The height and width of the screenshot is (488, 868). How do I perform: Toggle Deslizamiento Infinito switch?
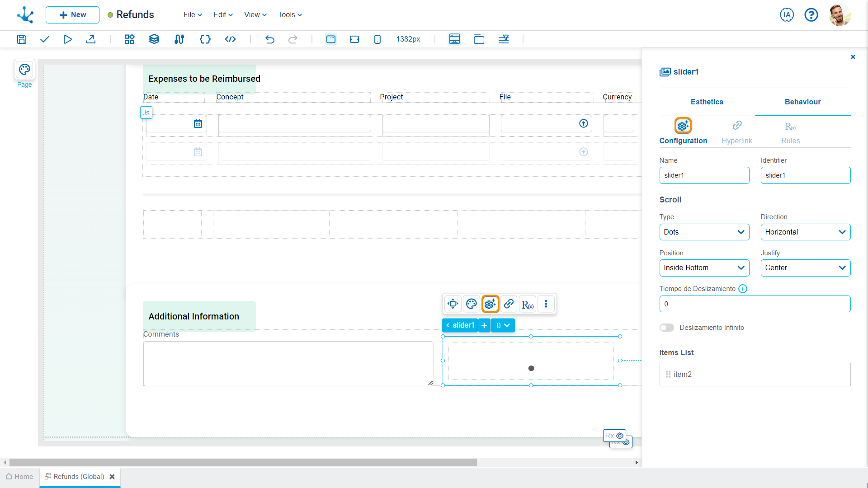point(666,327)
